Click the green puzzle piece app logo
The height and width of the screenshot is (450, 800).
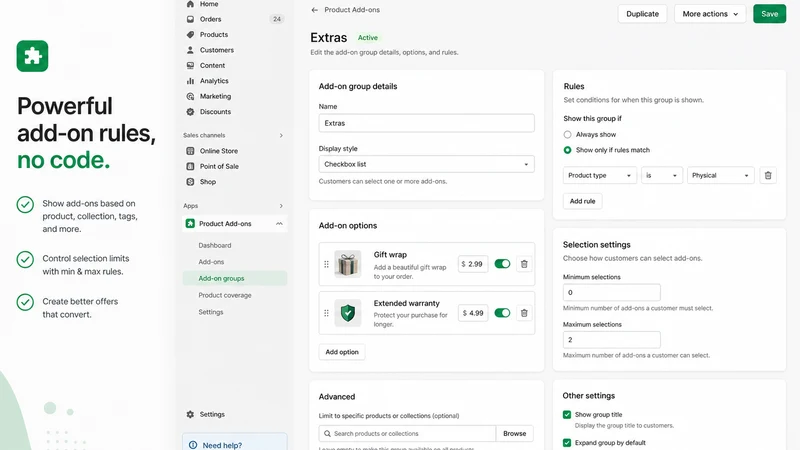[32, 56]
